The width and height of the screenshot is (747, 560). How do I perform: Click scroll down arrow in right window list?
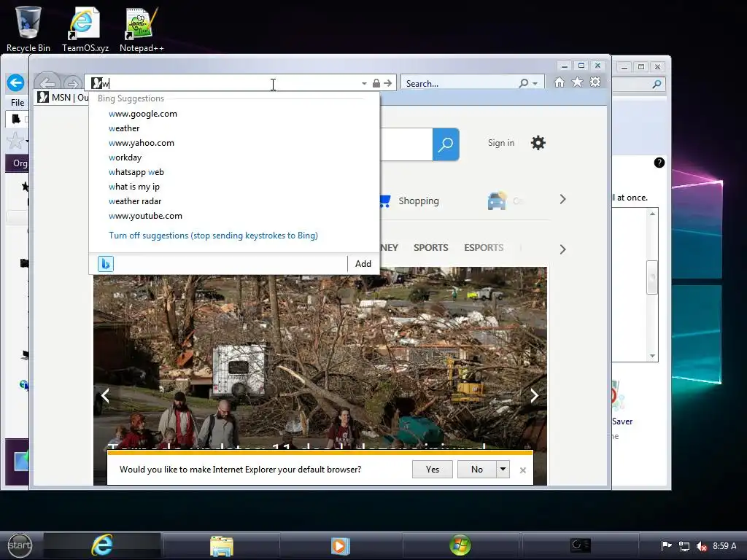[x=652, y=356]
